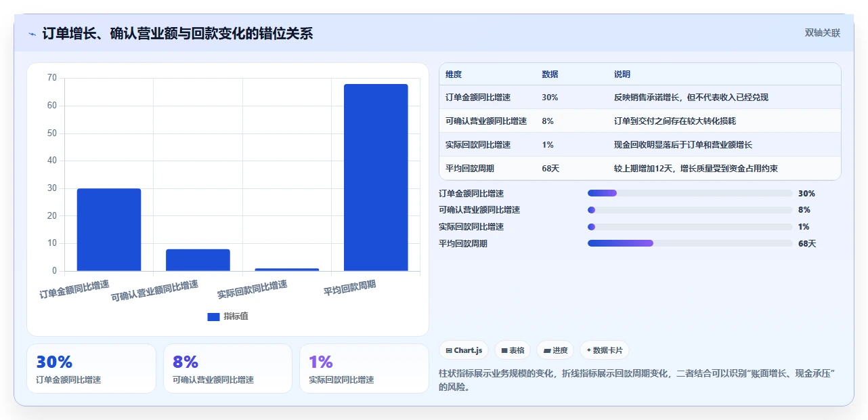868x420 pixels.
Task: Click the 实际回款同比增速 x-axis label
Action: 253,289
